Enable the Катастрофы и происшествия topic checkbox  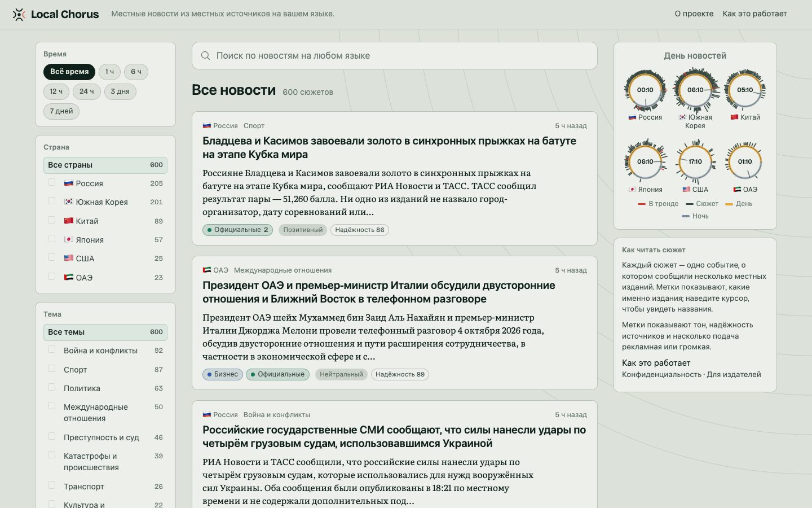[x=52, y=455]
